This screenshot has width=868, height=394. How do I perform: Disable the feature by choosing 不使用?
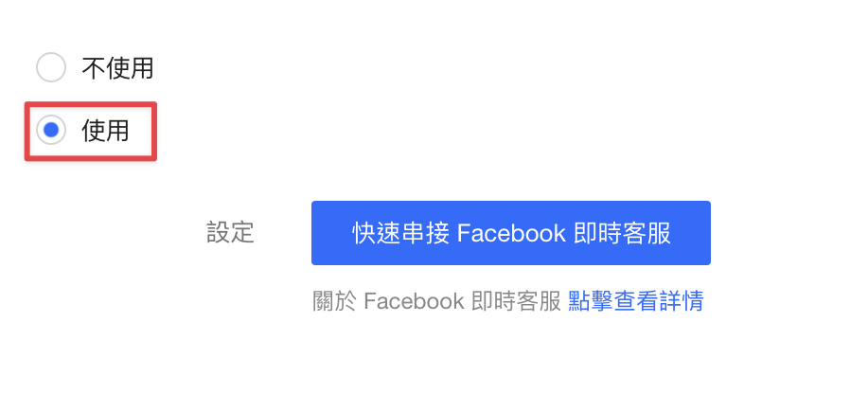coord(51,68)
